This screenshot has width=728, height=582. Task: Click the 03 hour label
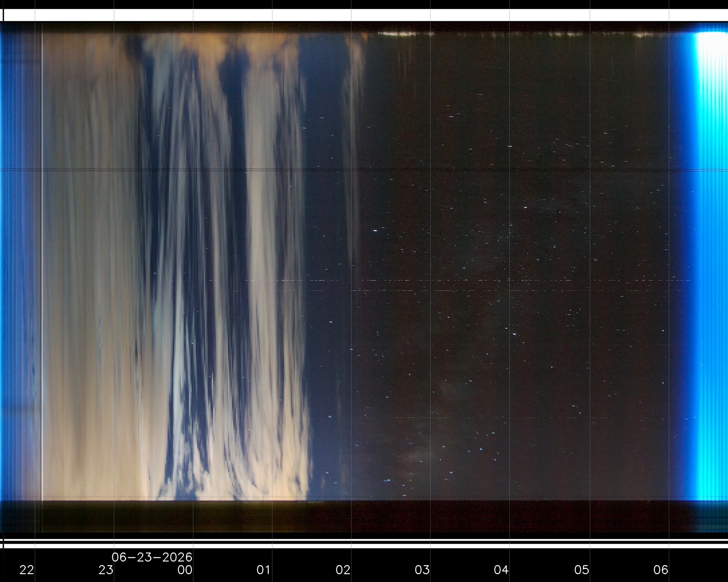click(x=422, y=570)
